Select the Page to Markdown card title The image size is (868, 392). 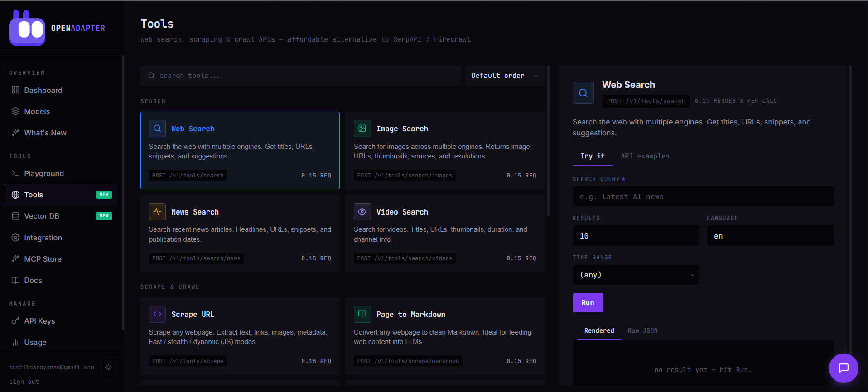pyautogui.click(x=411, y=315)
